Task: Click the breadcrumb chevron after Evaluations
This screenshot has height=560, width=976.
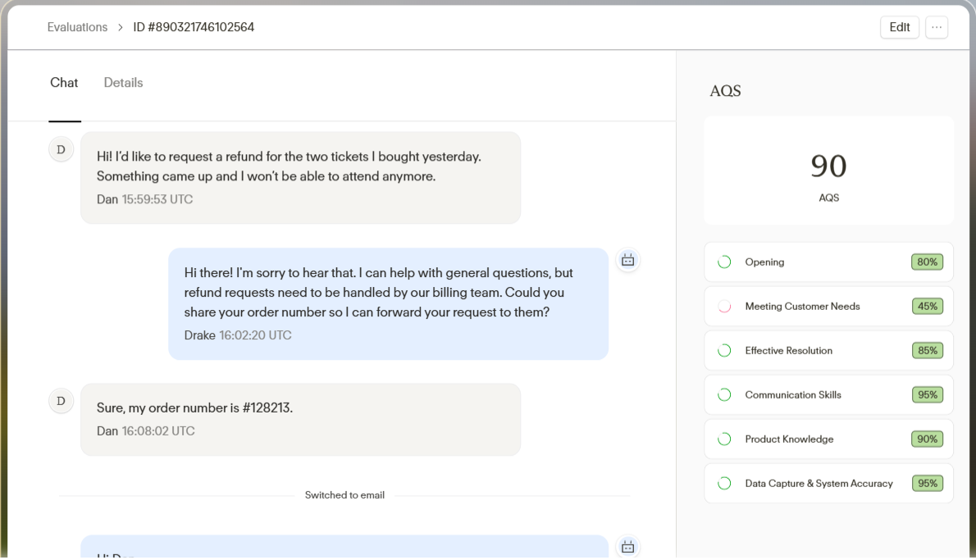Action: (x=120, y=27)
